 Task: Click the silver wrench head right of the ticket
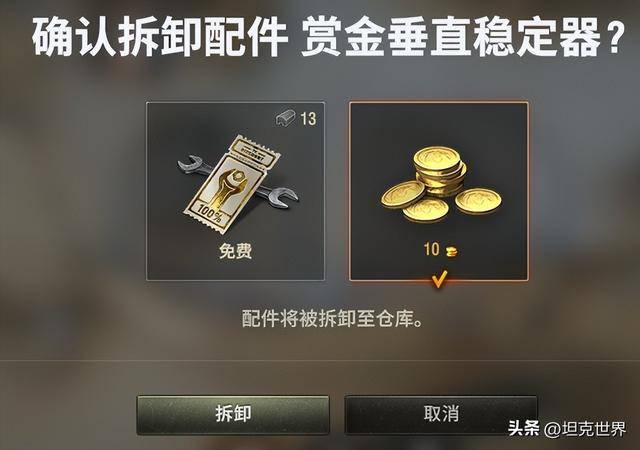pyautogui.click(x=283, y=197)
